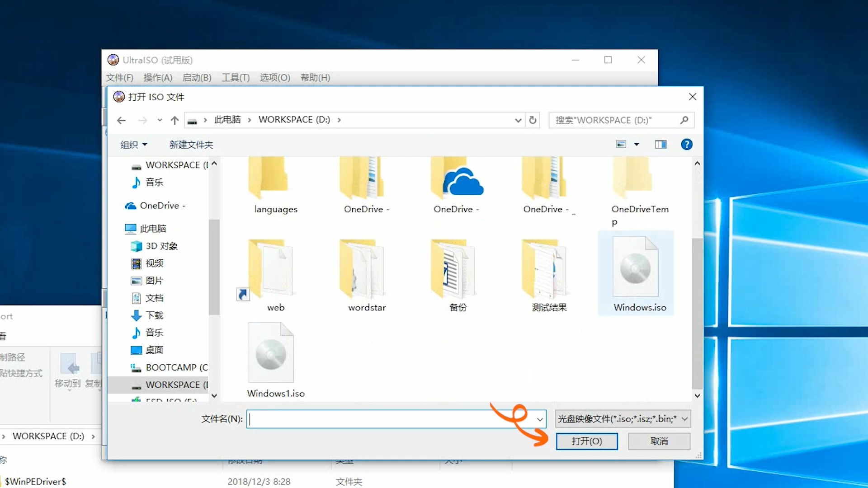Open the Windows.iso disc image file

tap(636, 273)
